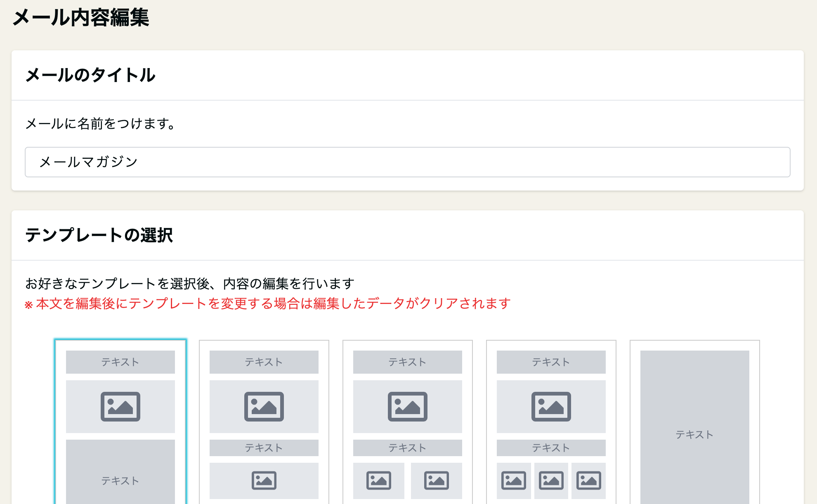Click top テキスト block in second template
This screenshot has width=817, height=504.
coord(264,362)
